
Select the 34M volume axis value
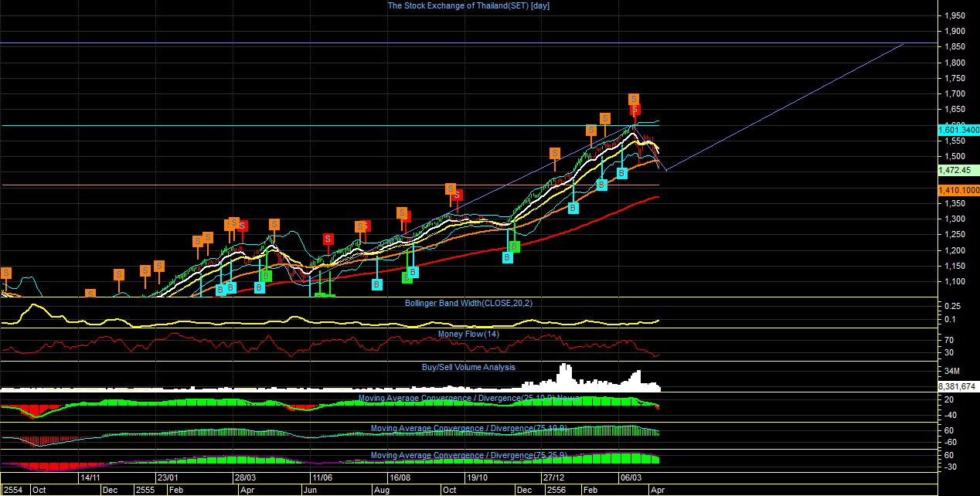951,371
